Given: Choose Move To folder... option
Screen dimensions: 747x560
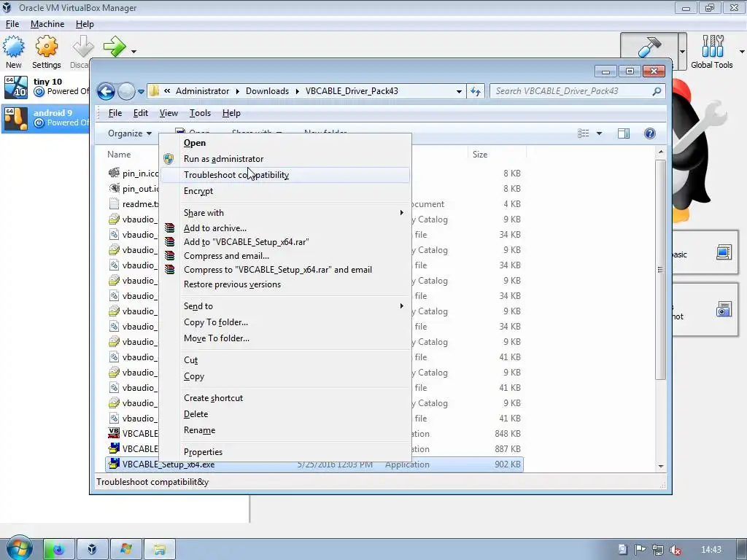Looking at the screenshot, I should (x=285, y=338).
